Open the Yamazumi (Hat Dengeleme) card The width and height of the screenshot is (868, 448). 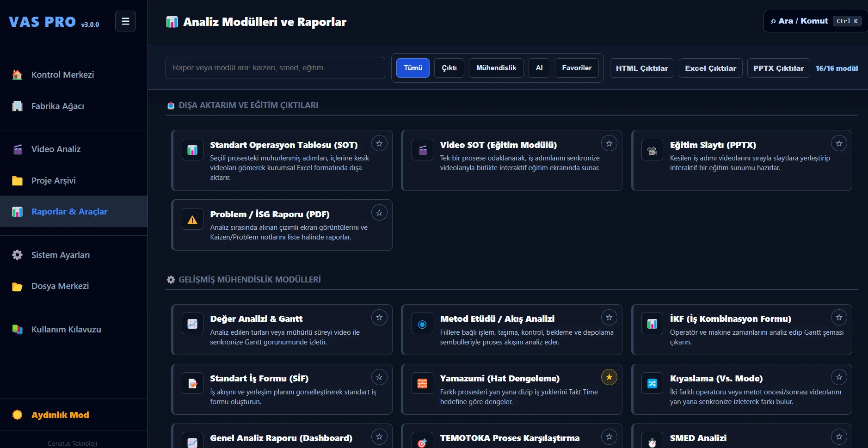(x=511, y=389)
